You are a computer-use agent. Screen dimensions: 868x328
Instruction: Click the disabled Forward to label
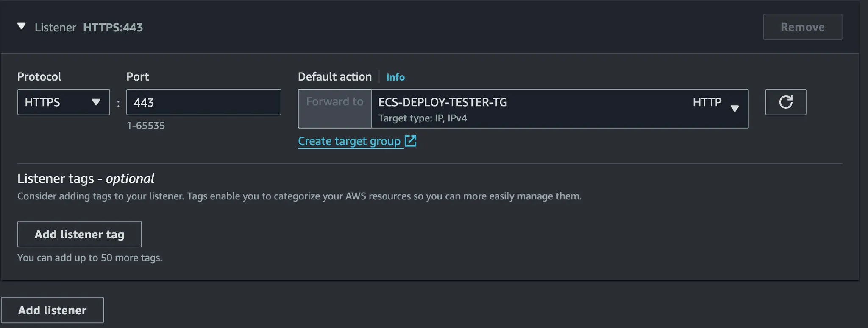334,102
